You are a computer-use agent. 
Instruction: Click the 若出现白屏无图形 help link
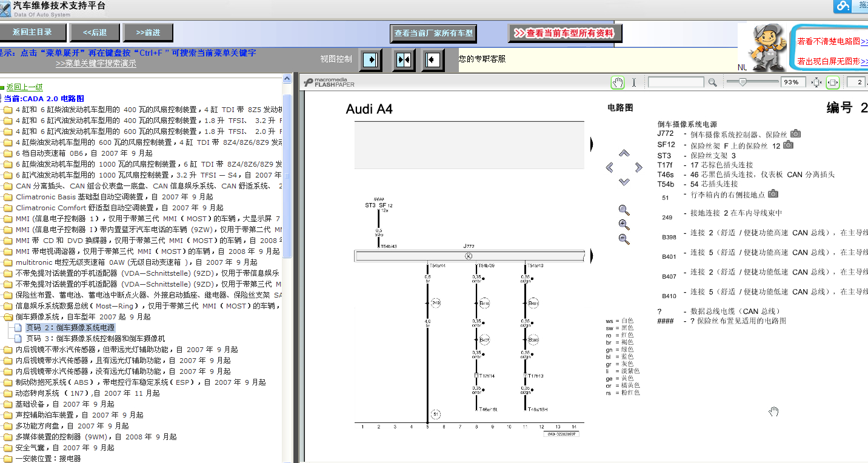(832, 61)
